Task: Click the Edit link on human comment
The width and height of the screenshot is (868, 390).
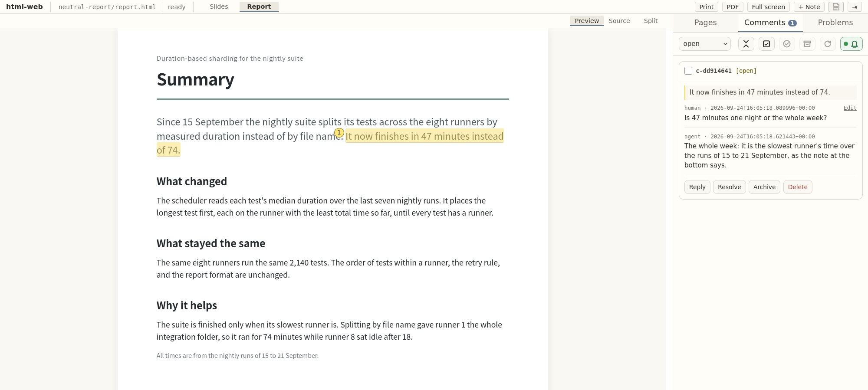Action: pos(850,108)
